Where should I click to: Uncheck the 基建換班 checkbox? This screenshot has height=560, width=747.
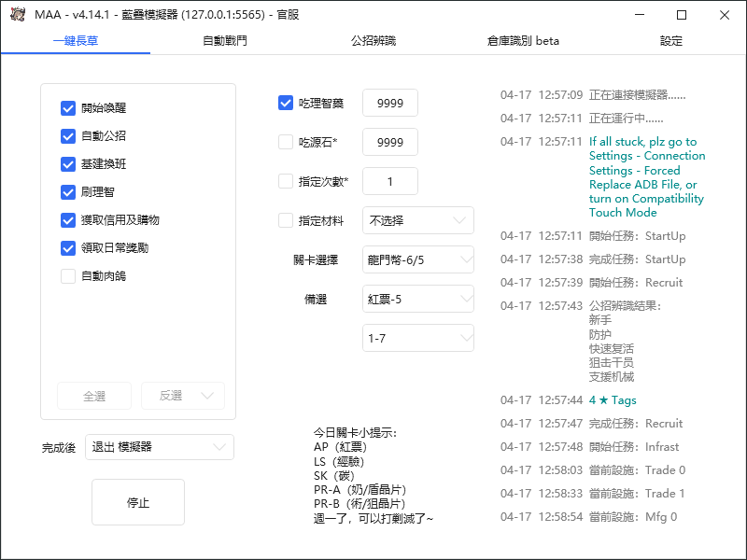[68, 164]
